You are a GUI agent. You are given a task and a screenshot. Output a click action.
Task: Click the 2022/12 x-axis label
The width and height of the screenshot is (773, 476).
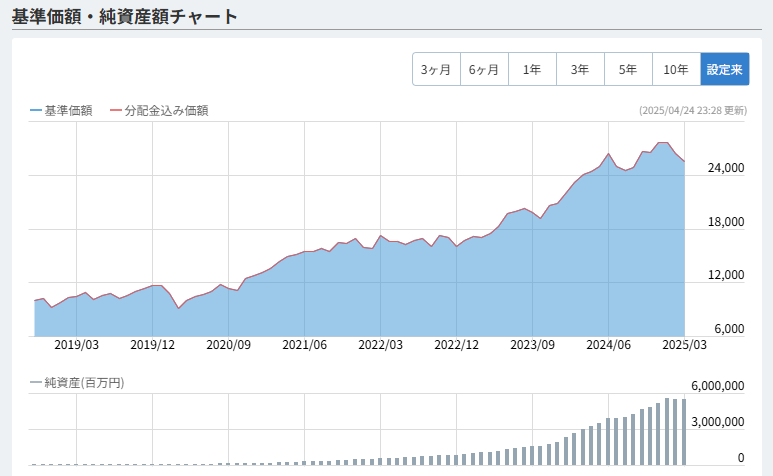tap(456, 344)
